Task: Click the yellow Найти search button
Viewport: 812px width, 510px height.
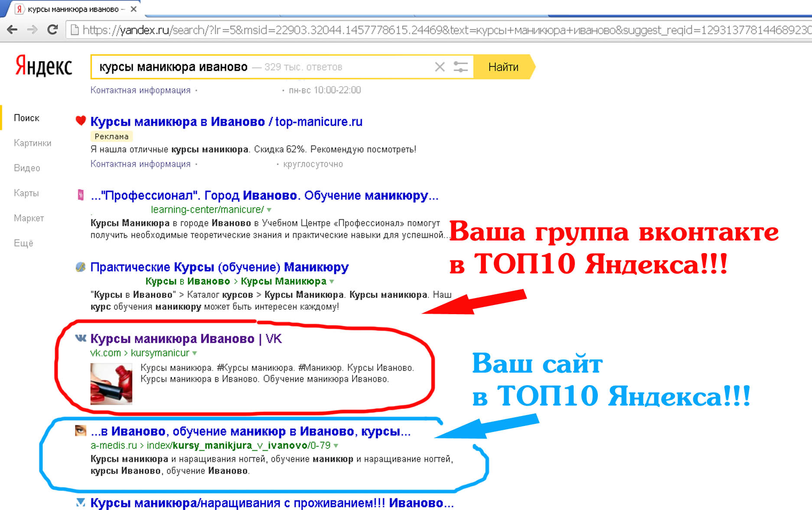Action: (x=503, y=67)
